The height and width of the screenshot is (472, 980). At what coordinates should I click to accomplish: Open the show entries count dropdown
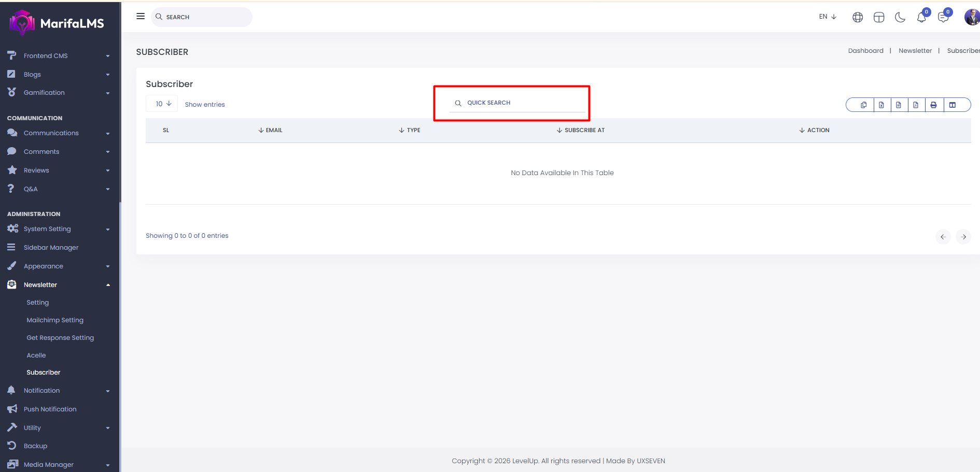tap(162, 104)
